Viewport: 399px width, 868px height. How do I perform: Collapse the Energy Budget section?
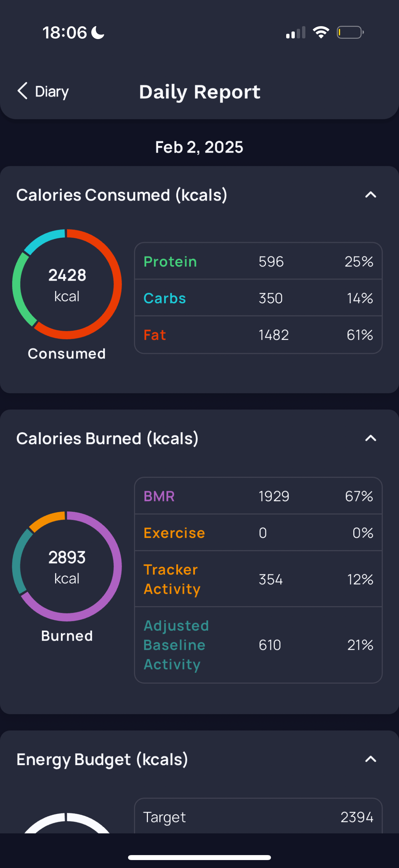(x=370, y=759)
